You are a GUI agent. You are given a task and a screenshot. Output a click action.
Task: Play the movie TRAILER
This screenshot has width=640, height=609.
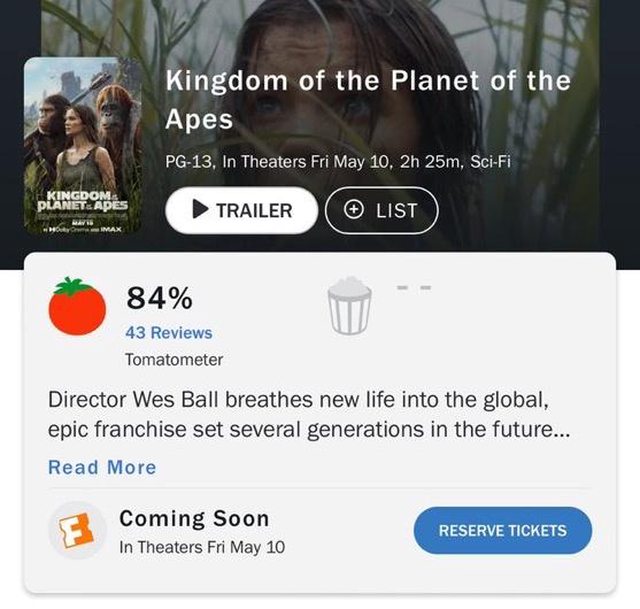240,211
